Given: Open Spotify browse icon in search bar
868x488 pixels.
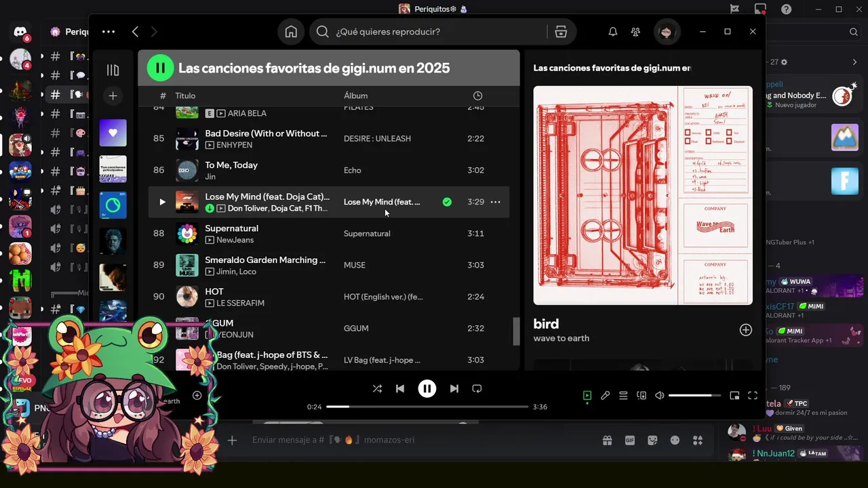Looking at the screenshot, I should [561, 32].
